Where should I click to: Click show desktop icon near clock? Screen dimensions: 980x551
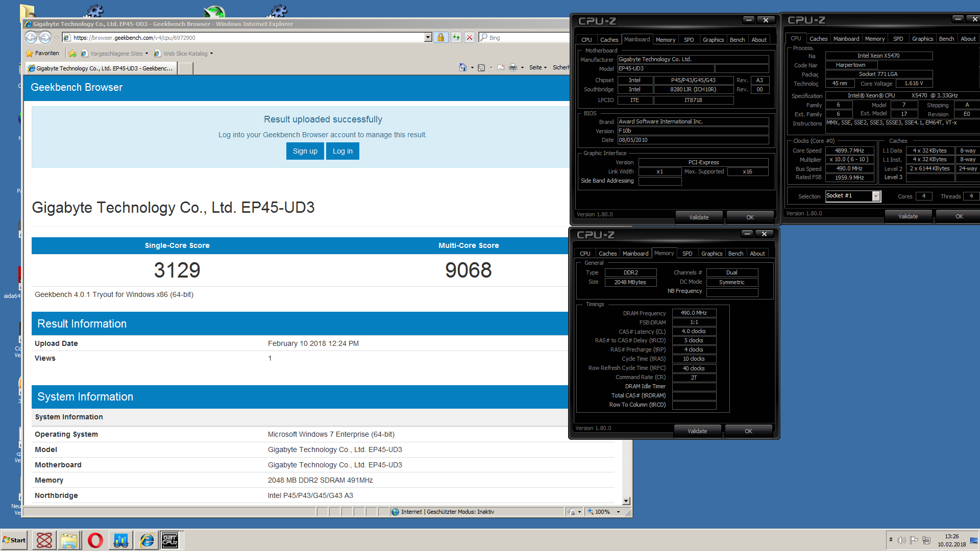click(974, 540)
